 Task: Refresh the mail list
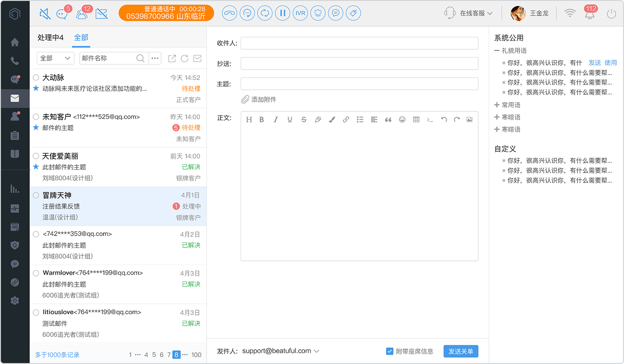(x=185, y=58)
